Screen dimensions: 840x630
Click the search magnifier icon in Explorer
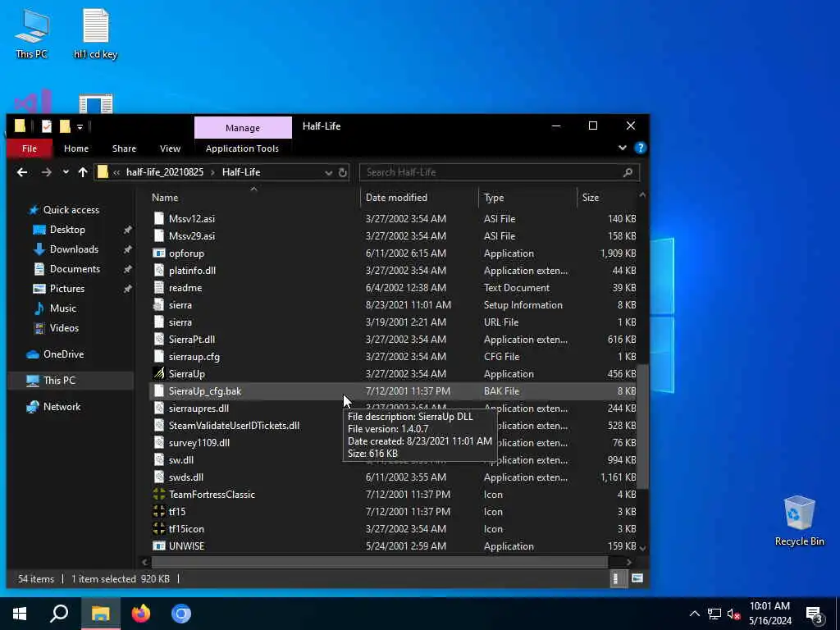coord(628,172)
